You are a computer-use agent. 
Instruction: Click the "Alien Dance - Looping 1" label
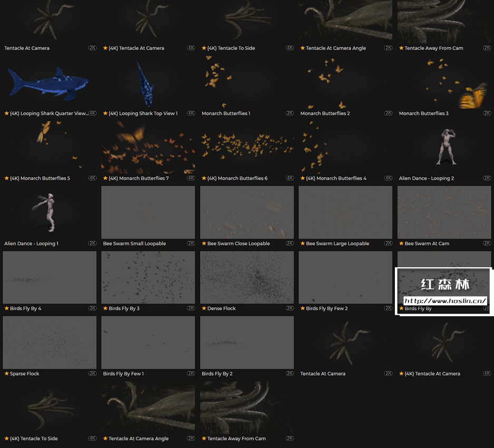[31, 244]
